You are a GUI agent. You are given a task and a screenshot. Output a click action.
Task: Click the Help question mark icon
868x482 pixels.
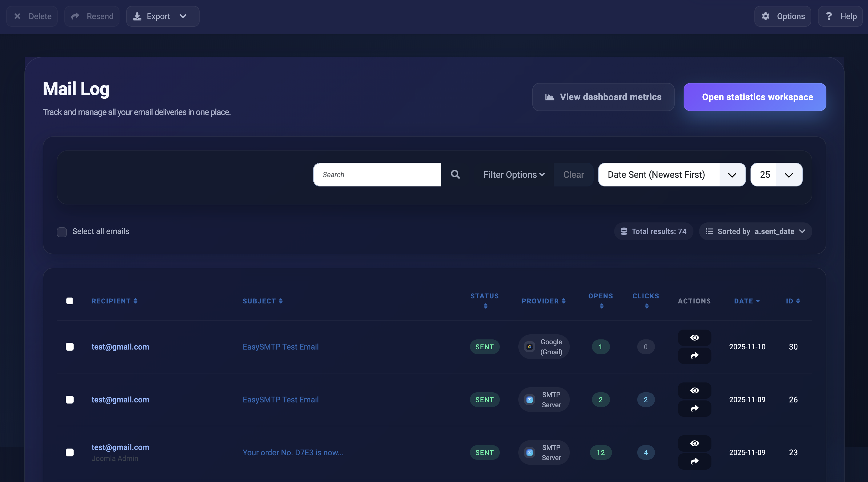pyautogui.click(x=829, y=16)
